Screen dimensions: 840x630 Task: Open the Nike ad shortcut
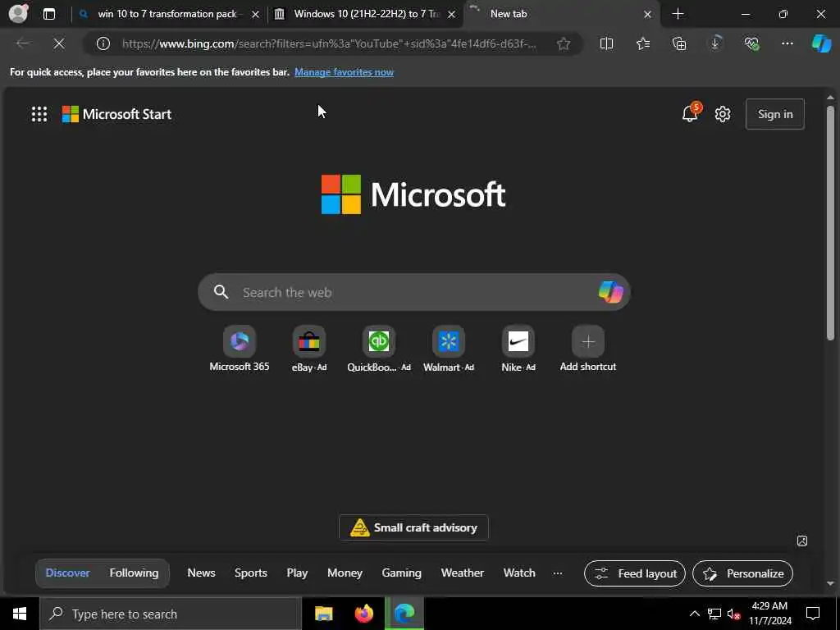(518, 349)
